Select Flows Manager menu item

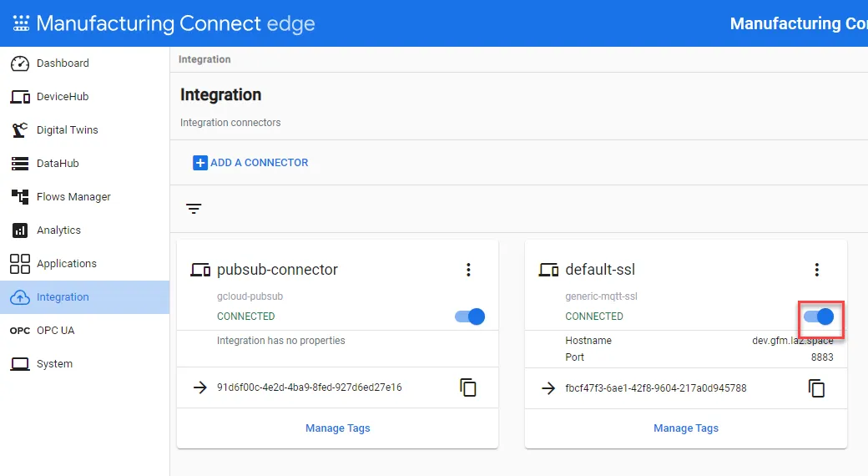[84, 197]
